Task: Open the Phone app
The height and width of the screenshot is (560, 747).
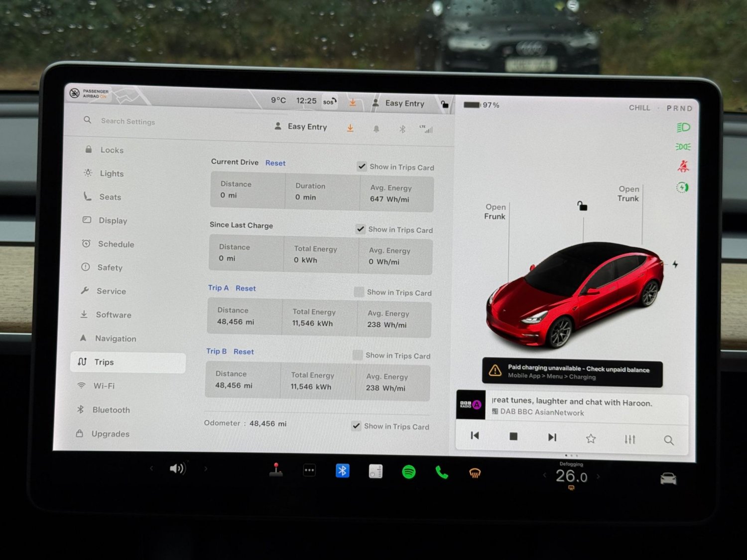Action: pyautogui.click(x=442, y=472)
